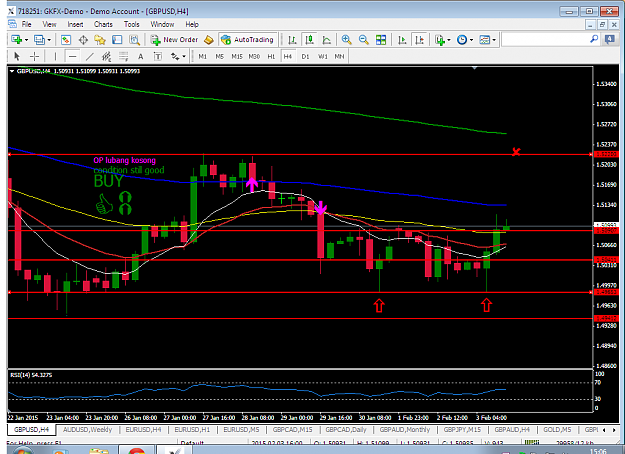Viewport: 625px width, 454px height.
Task: Zoom out of the chart
Action: point(364,39)
